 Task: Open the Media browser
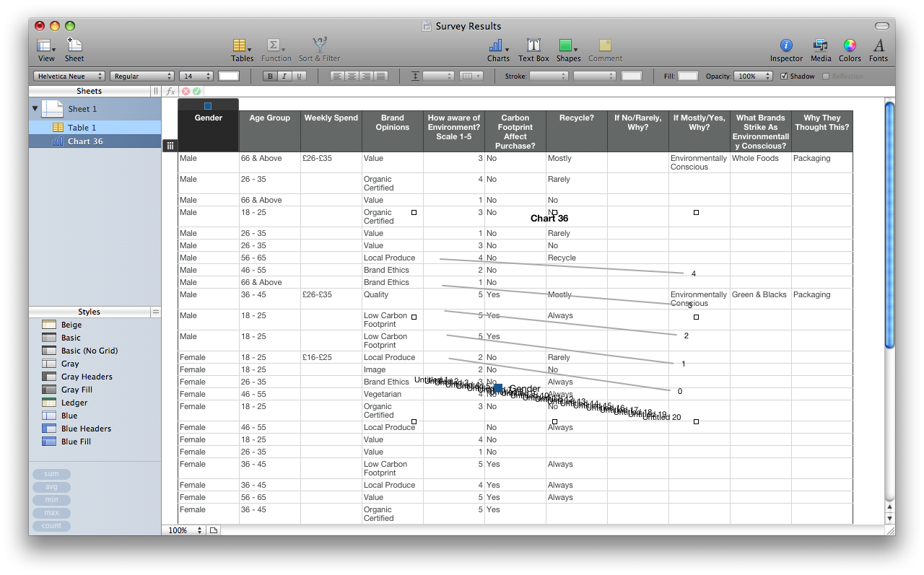click(x=820, y=50)
